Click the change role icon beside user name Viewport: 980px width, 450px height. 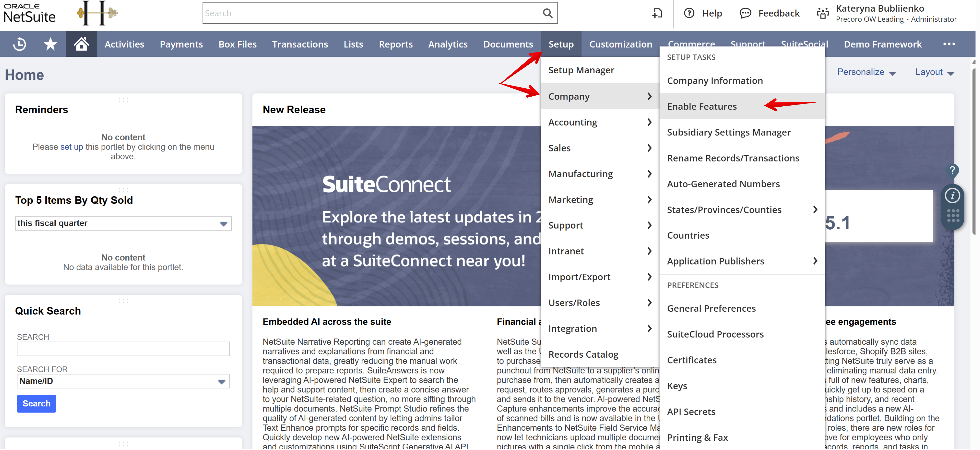click(822, 13)
